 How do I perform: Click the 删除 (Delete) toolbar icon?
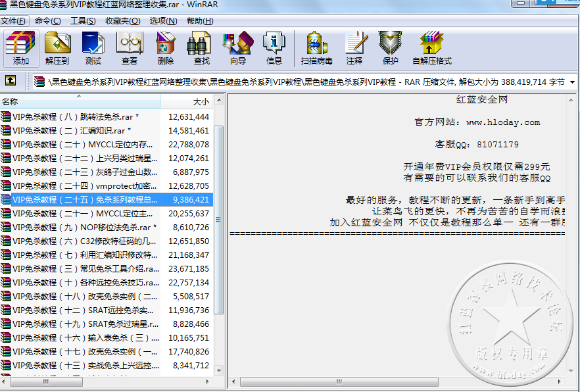[x=166, y=48]
